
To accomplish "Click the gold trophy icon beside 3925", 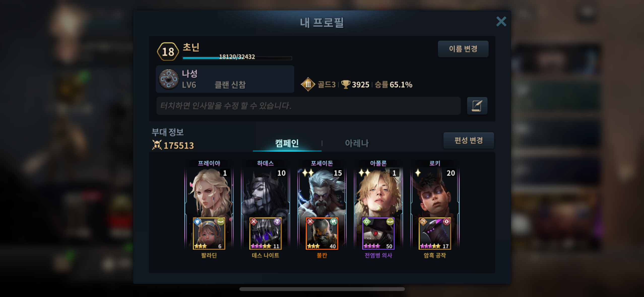I will tap(345, 84).
